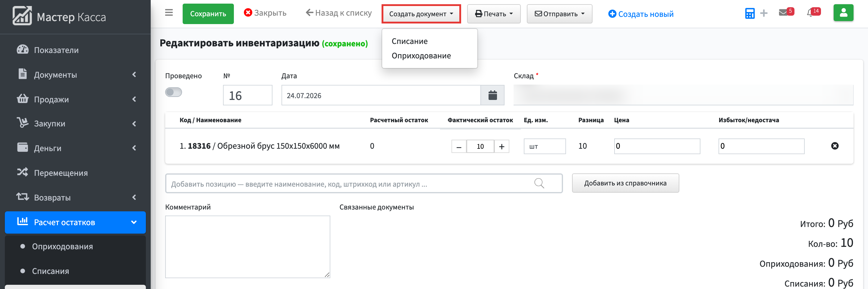Toggle the Проведено switch
The image size is (868, 289).
(x=174, y=92)
